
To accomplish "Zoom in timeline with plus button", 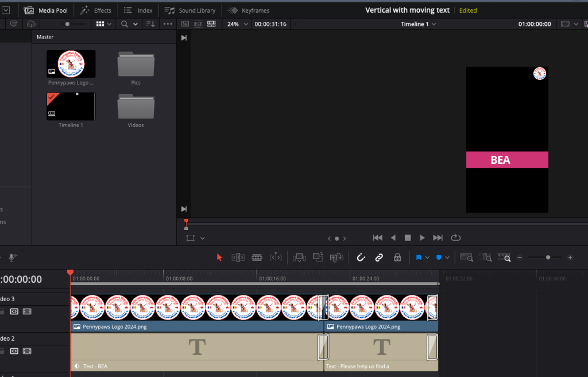I will pos(570,257).
